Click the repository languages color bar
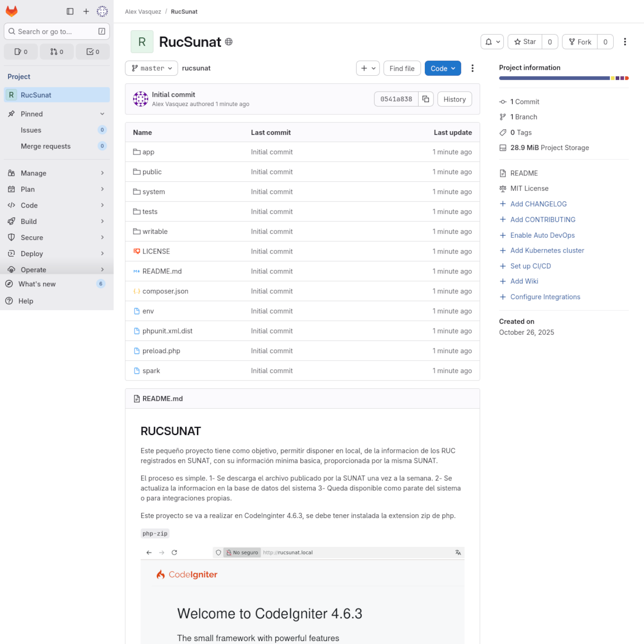 [563, 78]
